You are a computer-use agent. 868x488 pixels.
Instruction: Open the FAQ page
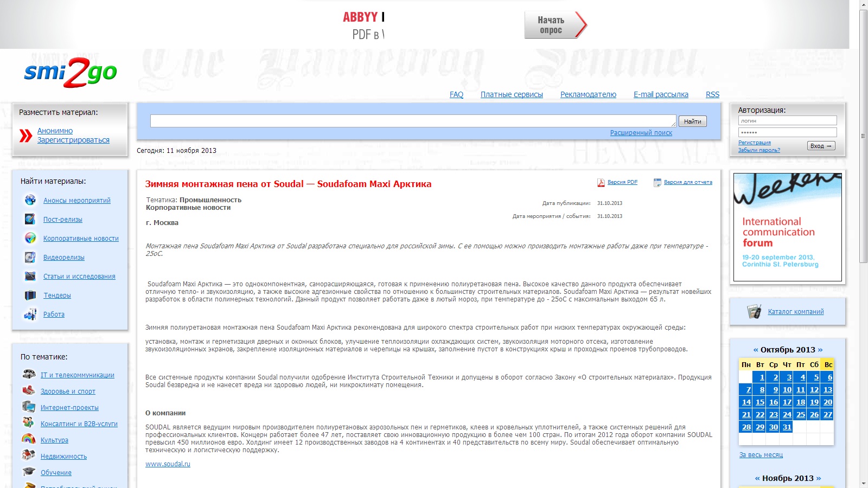point(456,94)
